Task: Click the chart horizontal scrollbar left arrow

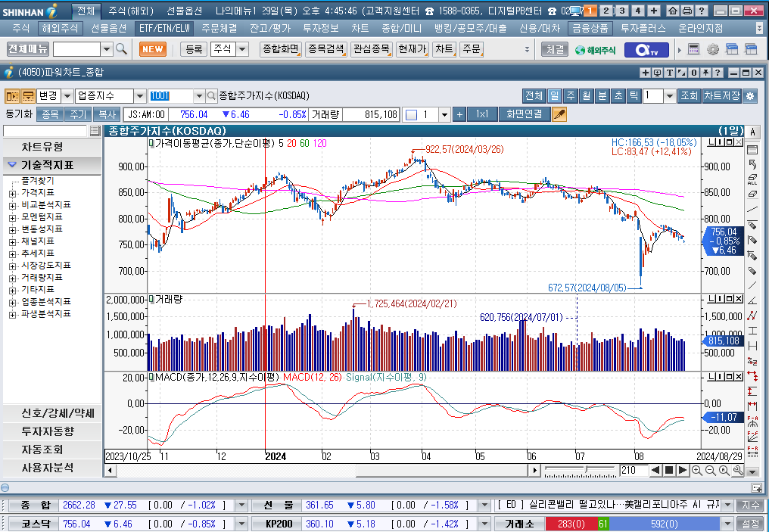Action: point(110,471)
